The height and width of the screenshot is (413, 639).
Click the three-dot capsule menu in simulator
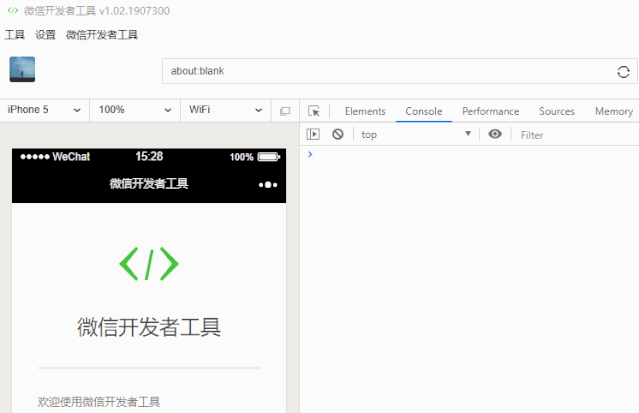click(268, 185)
